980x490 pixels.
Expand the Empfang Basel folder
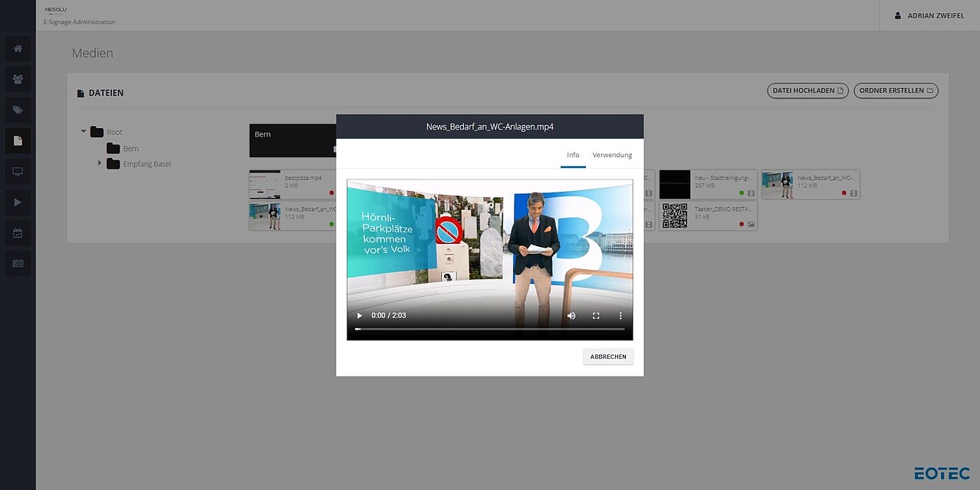click(100, 163)
